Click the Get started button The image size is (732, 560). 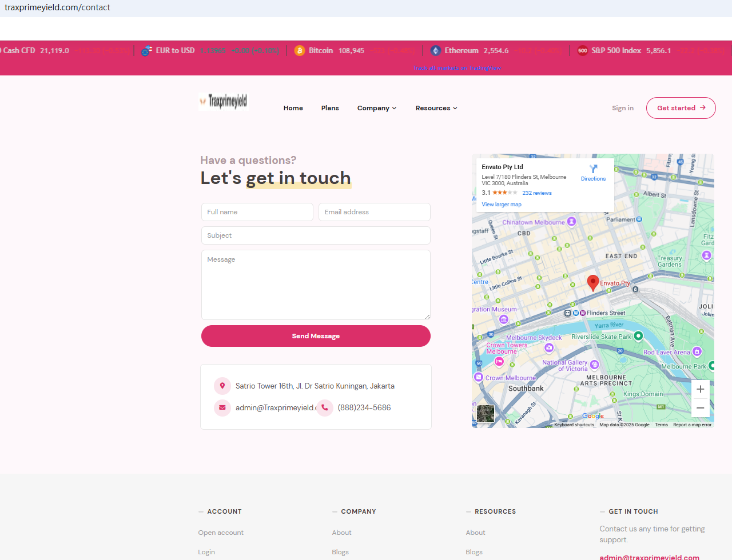[x=681, y=108]
